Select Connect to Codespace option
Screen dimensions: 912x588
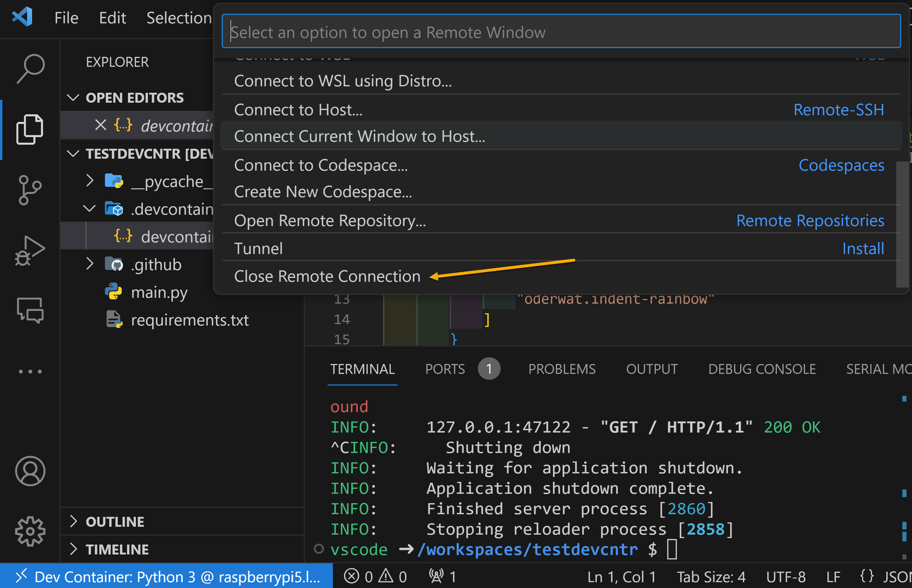pos(561,165)
